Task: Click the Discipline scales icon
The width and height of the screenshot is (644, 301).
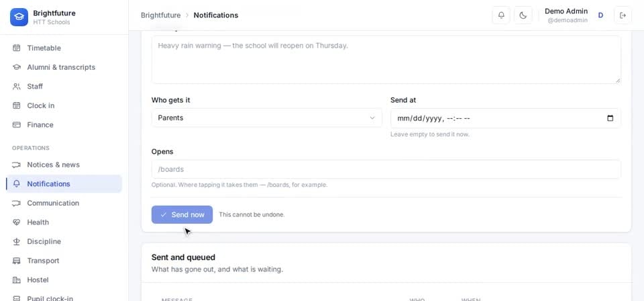Action: [16, 241]
